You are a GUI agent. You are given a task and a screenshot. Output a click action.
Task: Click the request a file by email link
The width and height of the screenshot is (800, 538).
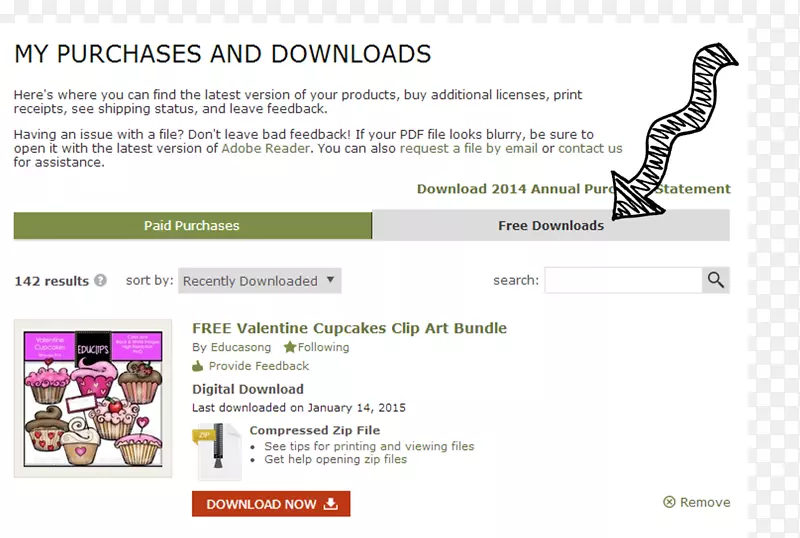pos(468,148)
